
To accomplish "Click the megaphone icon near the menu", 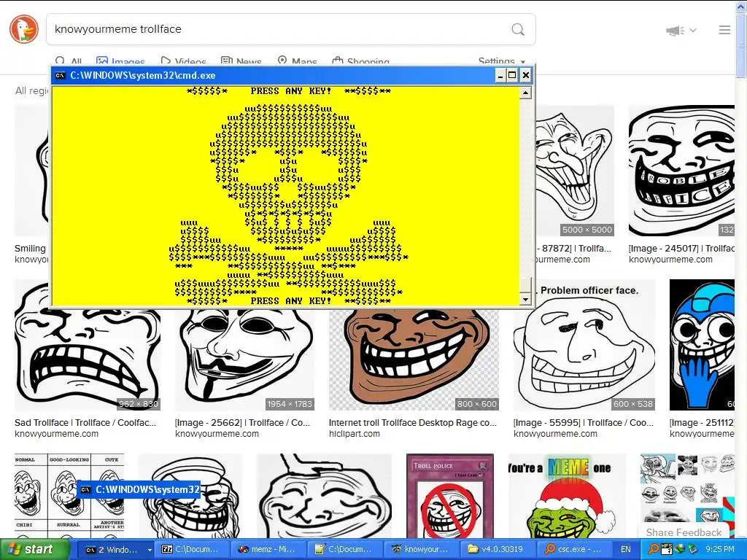I will (675, 31).
